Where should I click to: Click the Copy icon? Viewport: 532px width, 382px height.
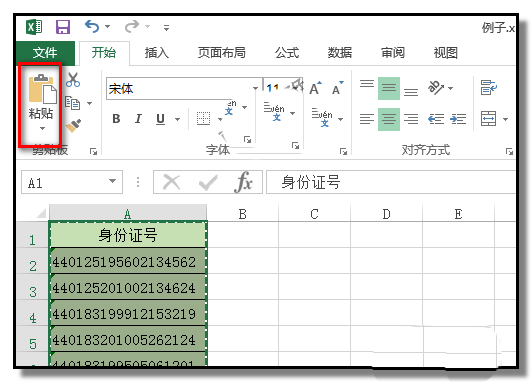[73, 103]
